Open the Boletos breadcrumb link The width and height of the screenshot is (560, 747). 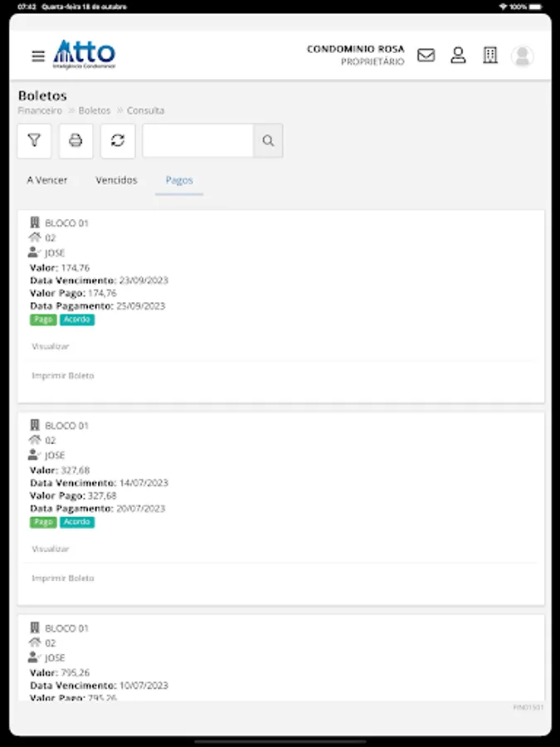click(94, 110)
